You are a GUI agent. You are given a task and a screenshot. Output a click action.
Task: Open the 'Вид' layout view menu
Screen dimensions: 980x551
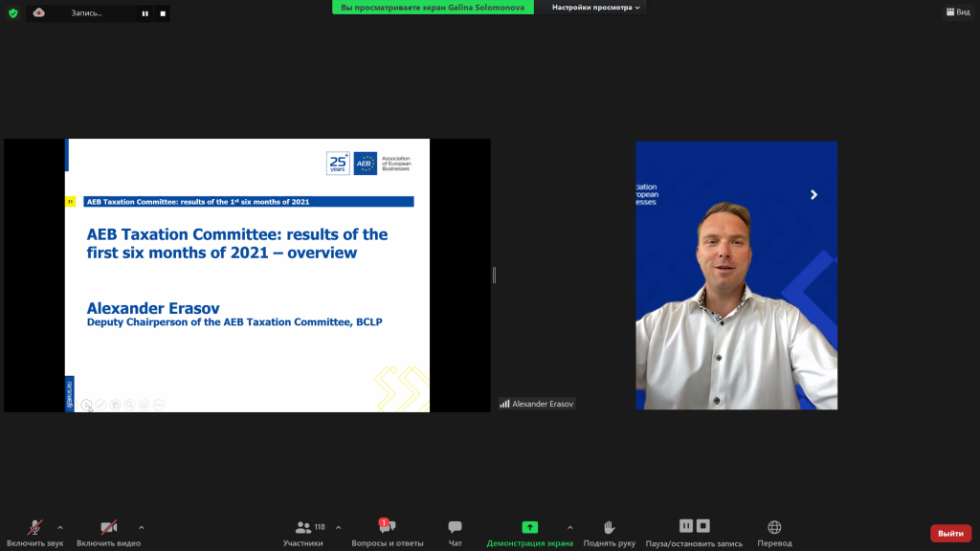pyautogui.click(x=958, y=11)
